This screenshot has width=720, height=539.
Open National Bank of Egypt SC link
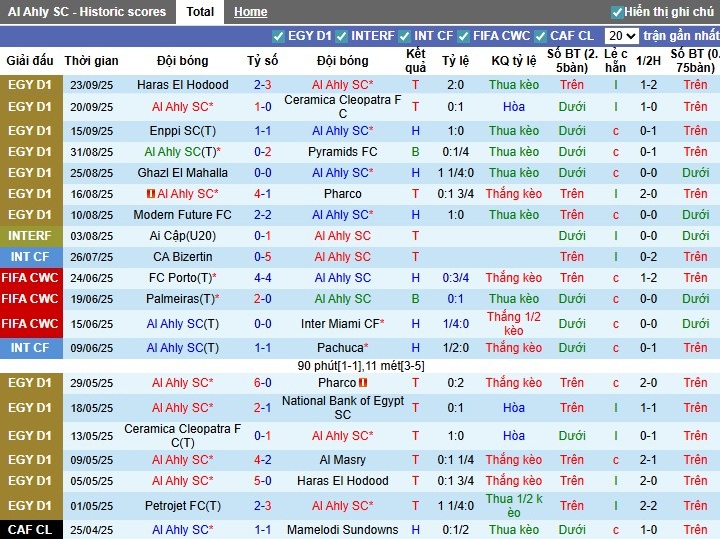point(342,408)
